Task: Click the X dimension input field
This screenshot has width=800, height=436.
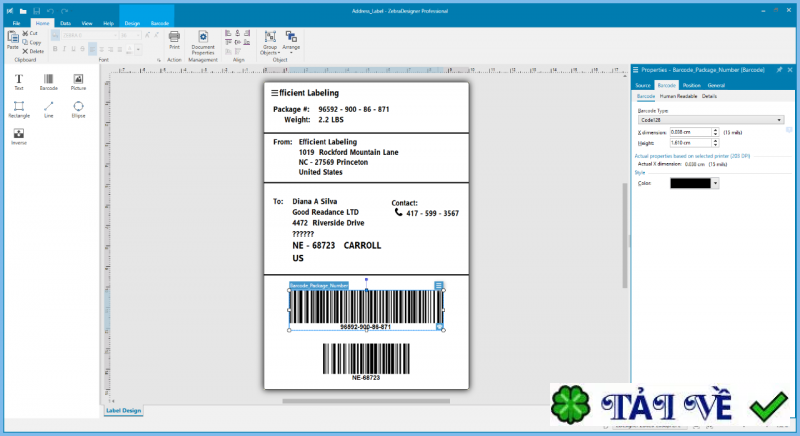Action: (690, 132)
